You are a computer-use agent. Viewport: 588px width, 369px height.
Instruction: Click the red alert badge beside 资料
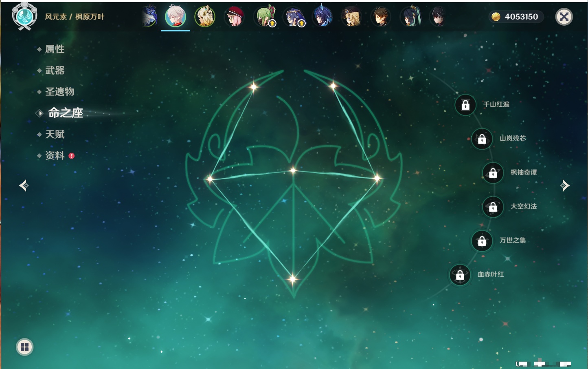pyautogui.click(x=72, y=156)
